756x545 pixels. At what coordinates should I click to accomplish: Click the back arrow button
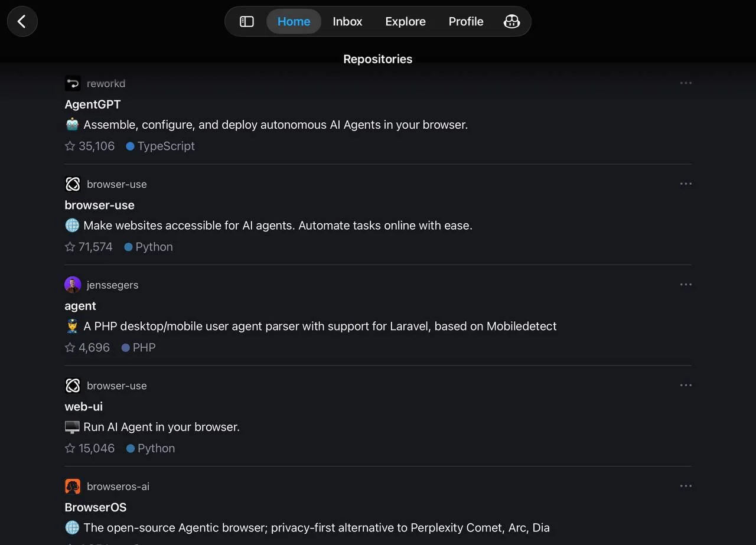[x=22, y=21]
